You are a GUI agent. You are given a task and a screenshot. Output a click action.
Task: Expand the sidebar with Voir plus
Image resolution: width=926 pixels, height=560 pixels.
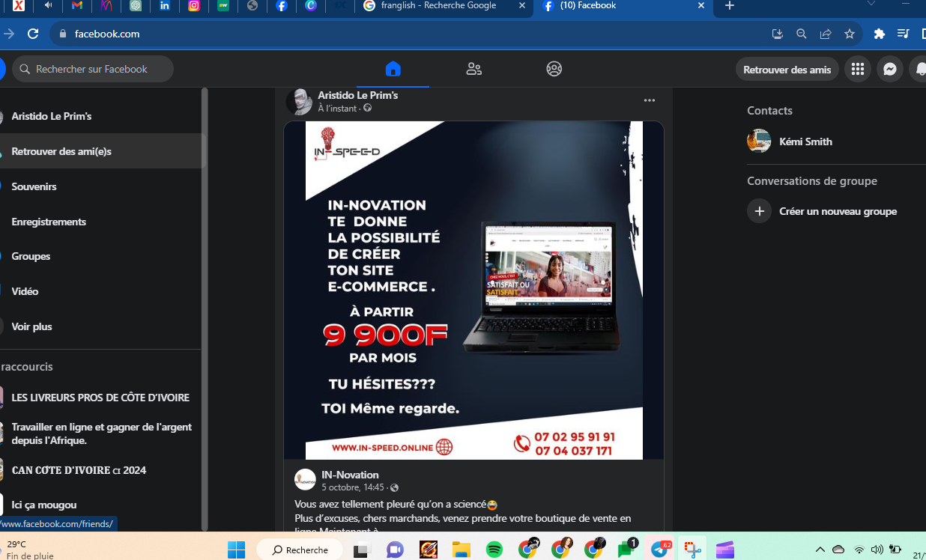[x=31, y=326]
